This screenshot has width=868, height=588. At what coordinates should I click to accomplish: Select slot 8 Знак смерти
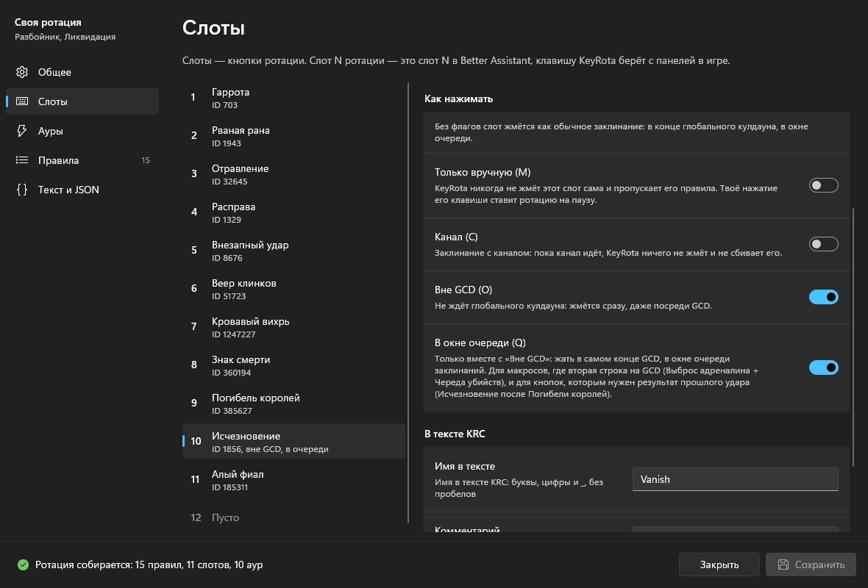click(294, 365)
